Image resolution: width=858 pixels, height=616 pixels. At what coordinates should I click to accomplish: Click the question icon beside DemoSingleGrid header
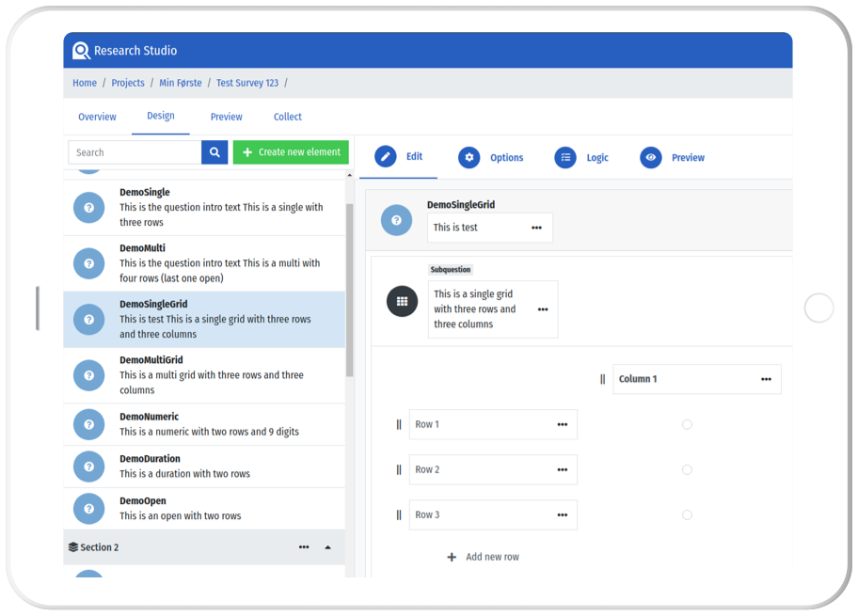(x=396, y=220)
